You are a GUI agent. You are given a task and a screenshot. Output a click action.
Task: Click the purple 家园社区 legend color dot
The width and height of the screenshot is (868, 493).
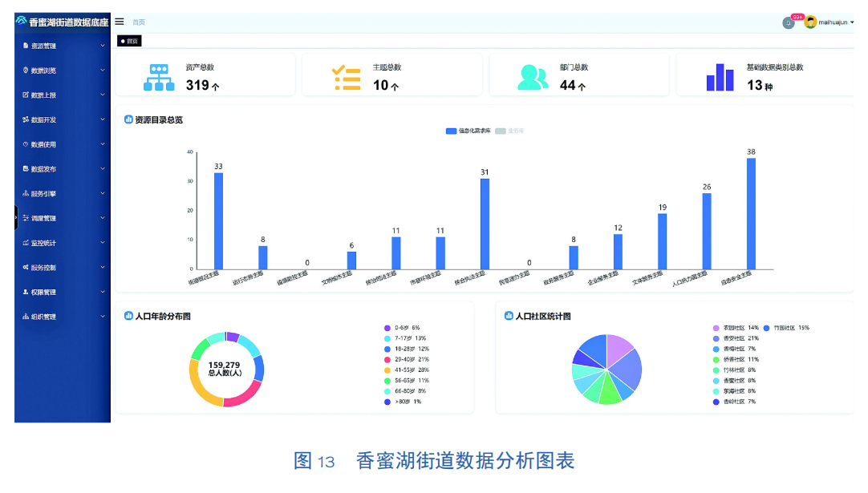[x=716, y=328]
